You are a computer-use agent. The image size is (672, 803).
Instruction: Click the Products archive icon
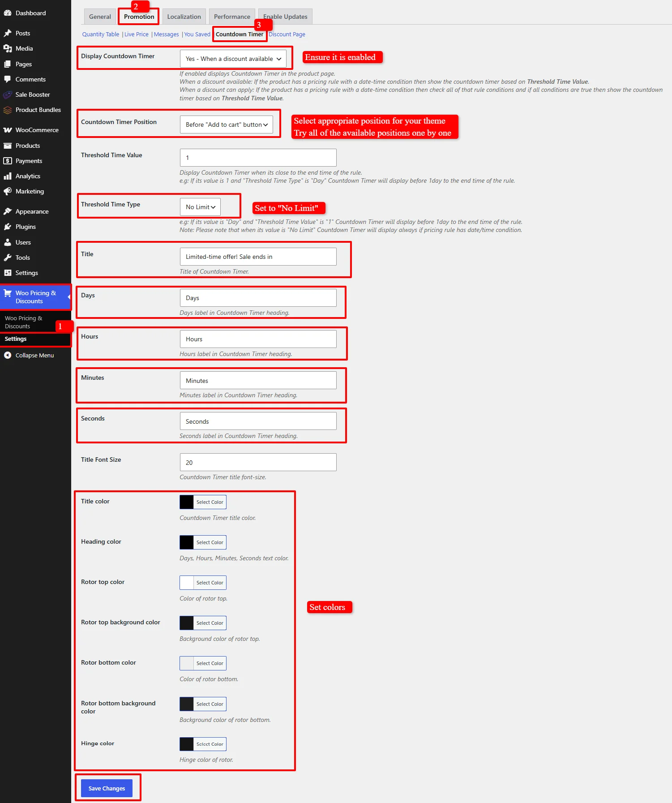pyautogui.click(x=8, y=146)
